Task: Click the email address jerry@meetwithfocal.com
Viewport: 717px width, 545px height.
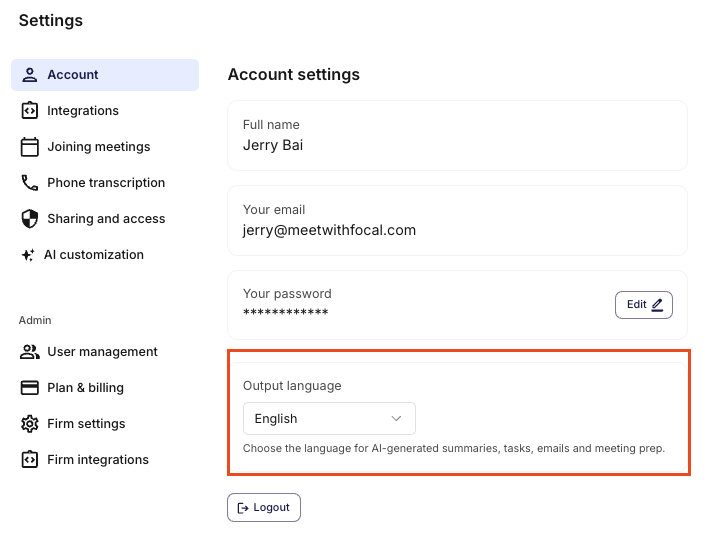Action: click(x=329, y=230)
